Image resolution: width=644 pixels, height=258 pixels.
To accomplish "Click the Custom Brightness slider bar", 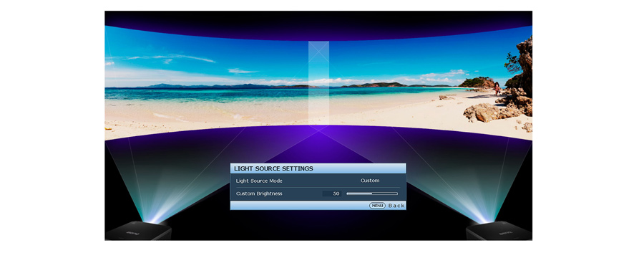I will coord(372,193).
